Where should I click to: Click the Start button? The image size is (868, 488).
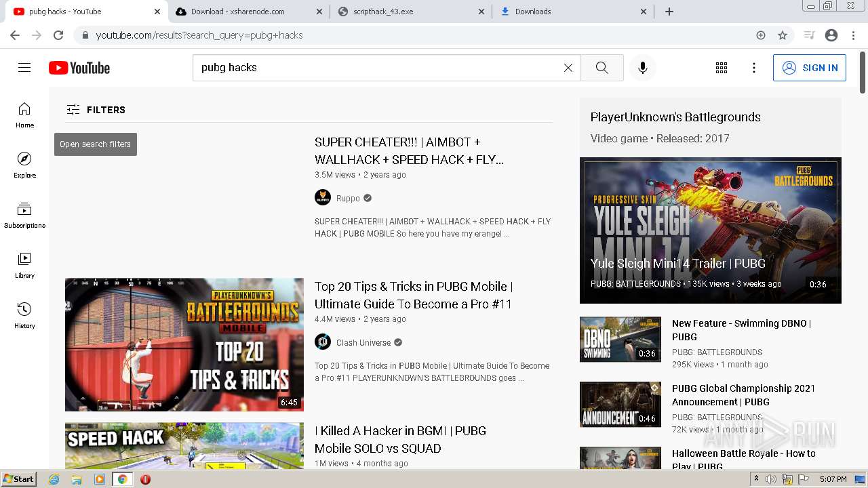point(18,479)
